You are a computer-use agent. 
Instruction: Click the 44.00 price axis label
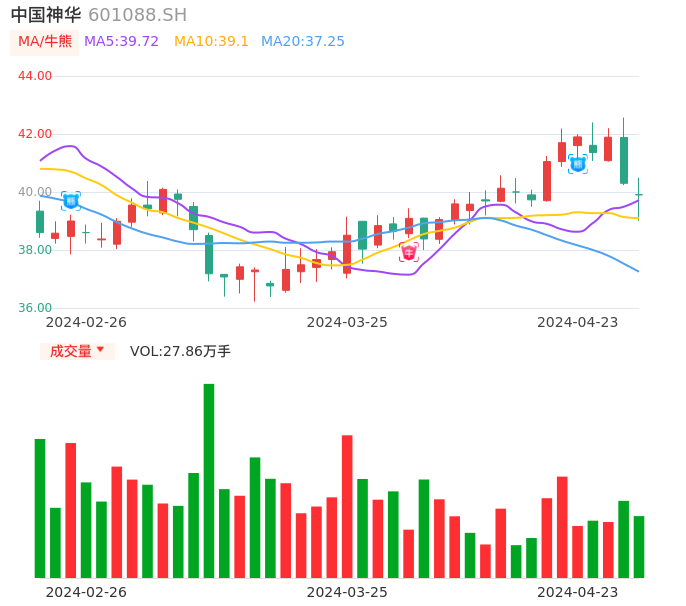pyautogui.click(x=35, y=76)
